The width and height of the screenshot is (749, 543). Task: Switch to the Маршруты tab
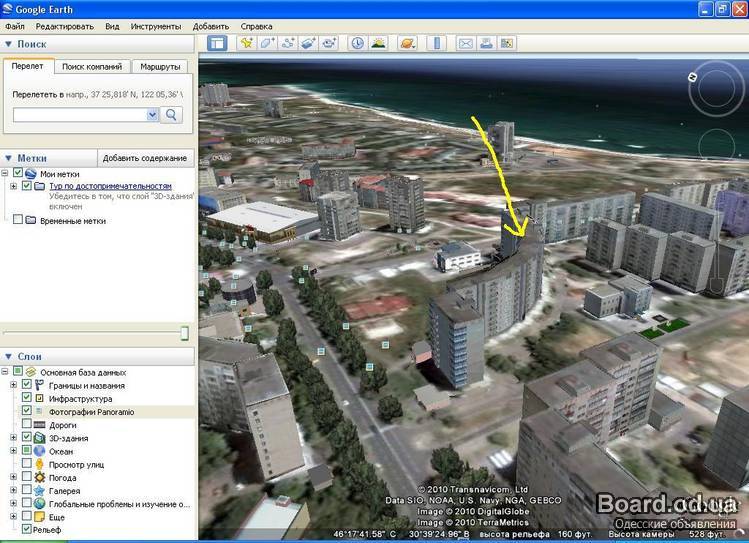point(160,67)
